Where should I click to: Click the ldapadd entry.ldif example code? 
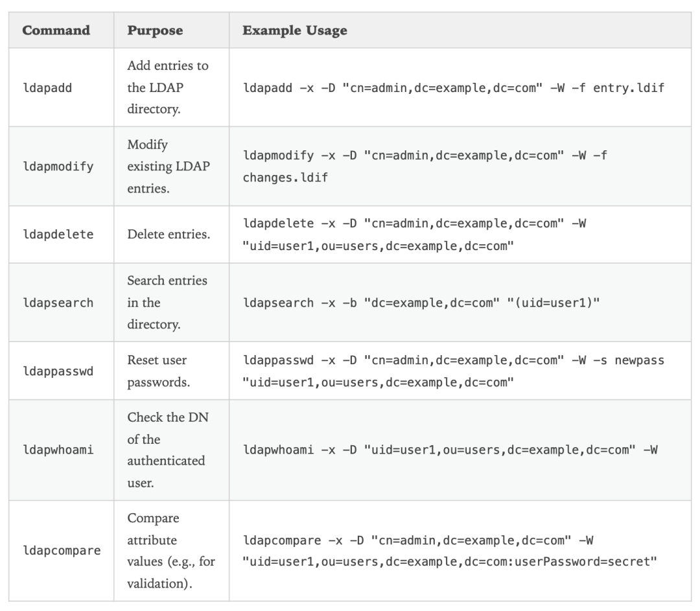[x=454, y=88]
